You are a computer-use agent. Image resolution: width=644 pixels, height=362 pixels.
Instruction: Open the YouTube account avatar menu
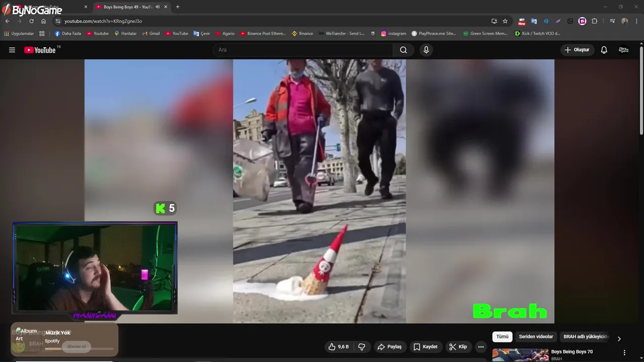click(623, 50)
